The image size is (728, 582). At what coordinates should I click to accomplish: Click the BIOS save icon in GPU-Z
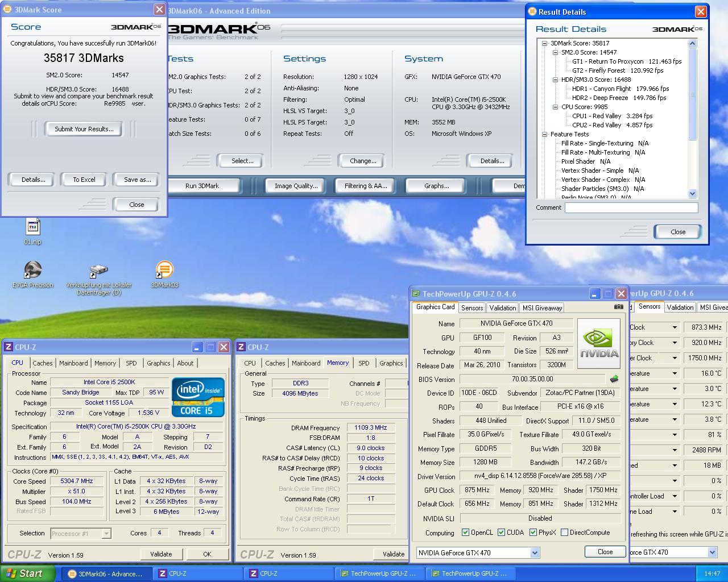(614, 379)
